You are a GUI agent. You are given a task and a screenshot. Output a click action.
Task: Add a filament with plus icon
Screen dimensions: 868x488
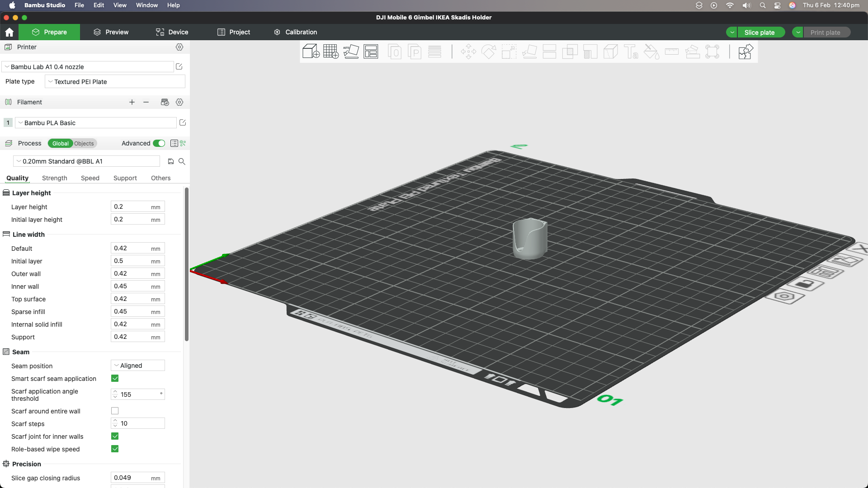click(x=132, y=102)
